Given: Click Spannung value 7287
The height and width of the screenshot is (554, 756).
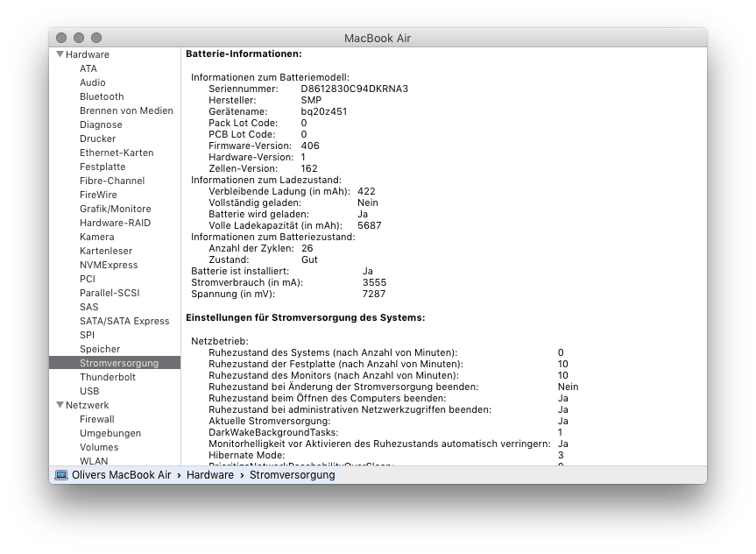Looking at the screenshot, I should (x=374, y=294).
